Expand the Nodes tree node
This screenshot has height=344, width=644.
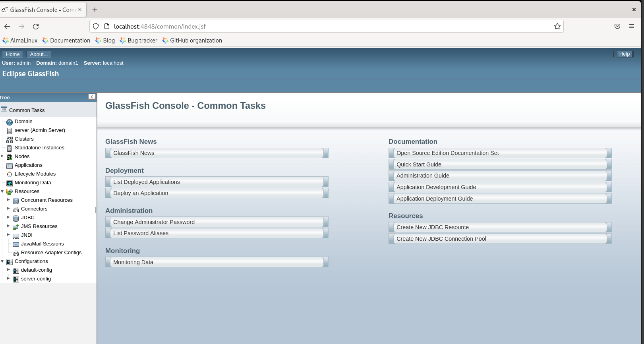coord(2,156)
